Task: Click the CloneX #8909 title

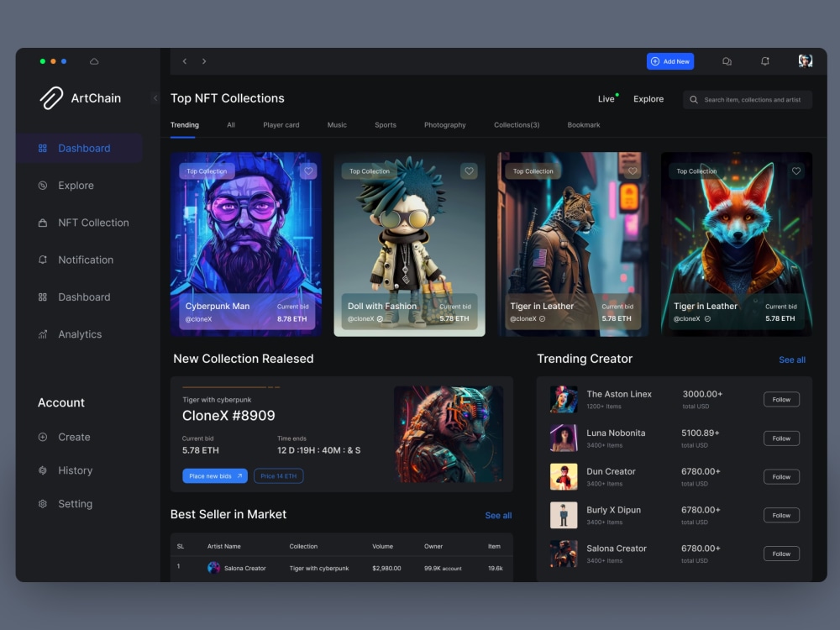Action: pyautogui.click(x=228, y=416)
